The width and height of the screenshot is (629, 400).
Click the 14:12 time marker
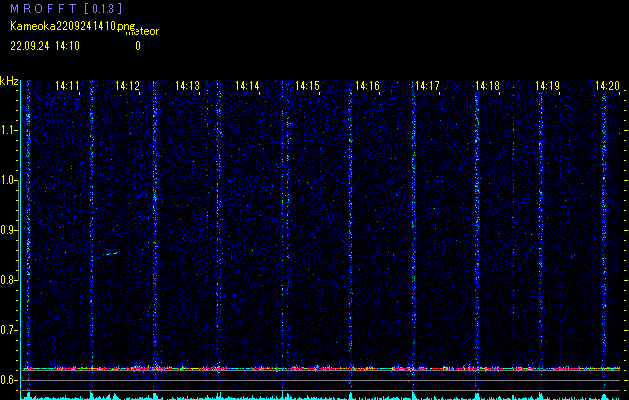(x=127, y=86)
